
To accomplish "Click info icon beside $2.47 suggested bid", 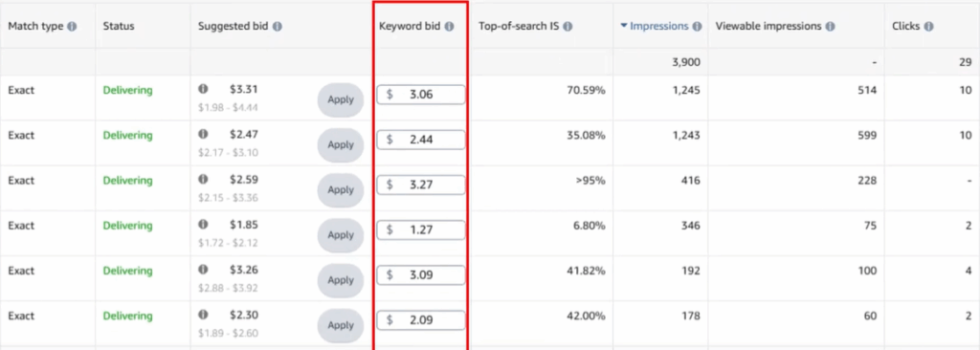I will (x=203, y=134).
